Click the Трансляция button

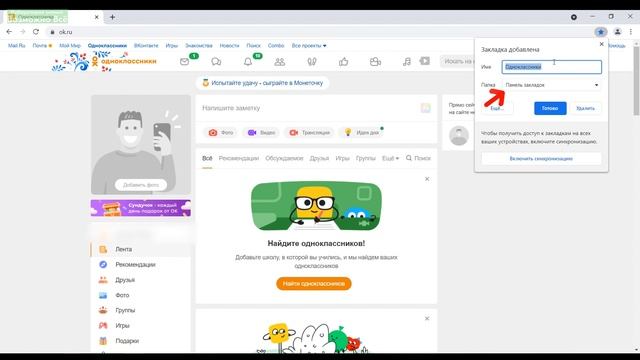[309, 133]
